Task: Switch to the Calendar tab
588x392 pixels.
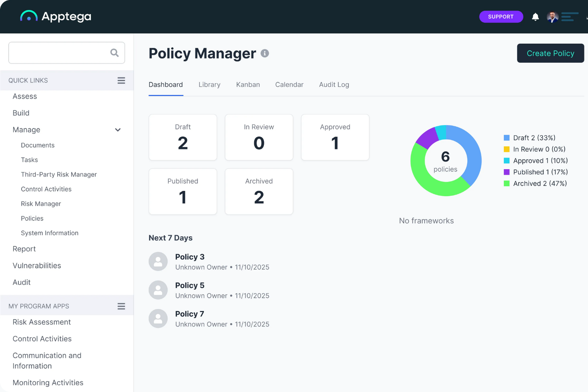Action: tap(289, 85)
